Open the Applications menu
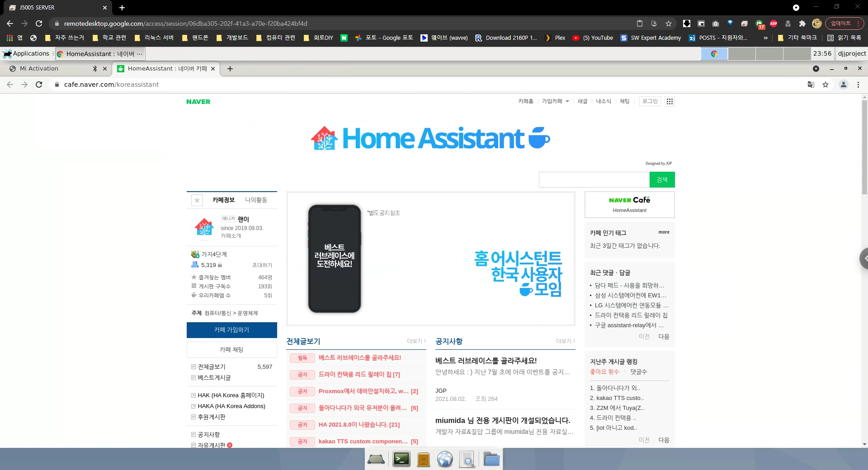Image resolution: width=868 pixels, height=470 pixels. (26, 53)
